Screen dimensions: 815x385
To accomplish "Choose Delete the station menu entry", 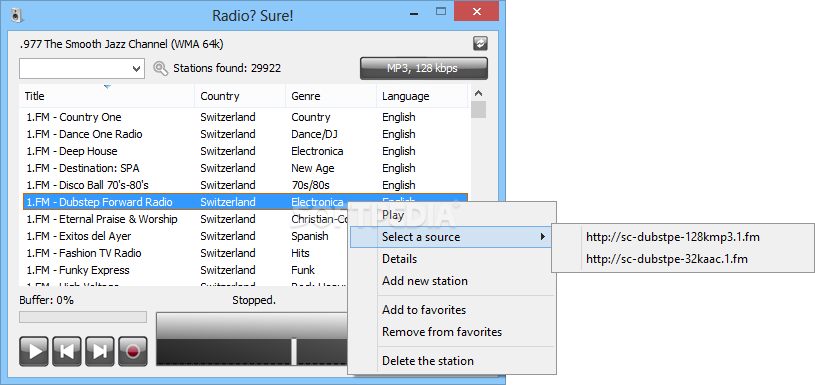I will click(x=452, y=361).
